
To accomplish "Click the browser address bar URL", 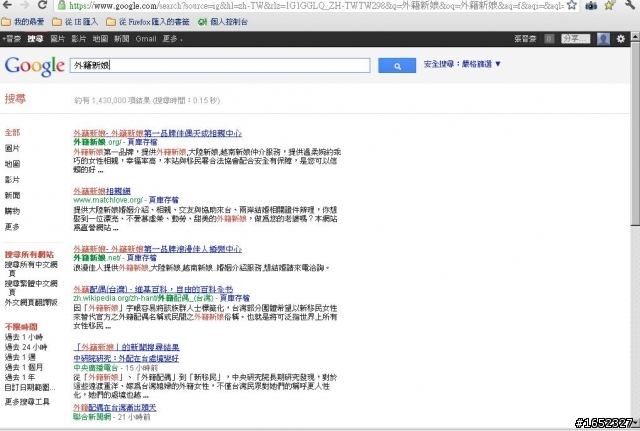I will [316, 5].
